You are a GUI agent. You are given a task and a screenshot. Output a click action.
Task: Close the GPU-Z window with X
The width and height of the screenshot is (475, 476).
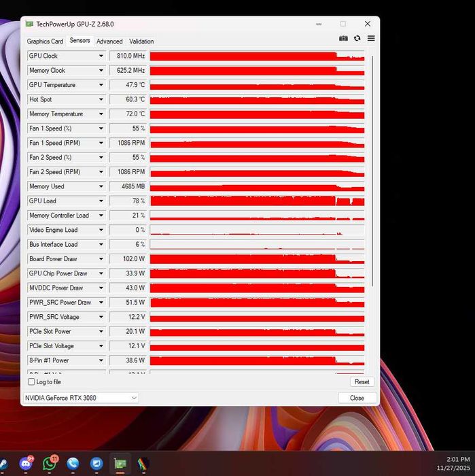point(368,24)
